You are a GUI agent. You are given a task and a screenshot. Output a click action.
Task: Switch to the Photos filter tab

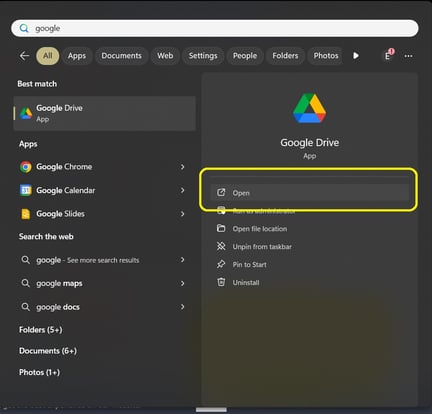coord(326,56)
